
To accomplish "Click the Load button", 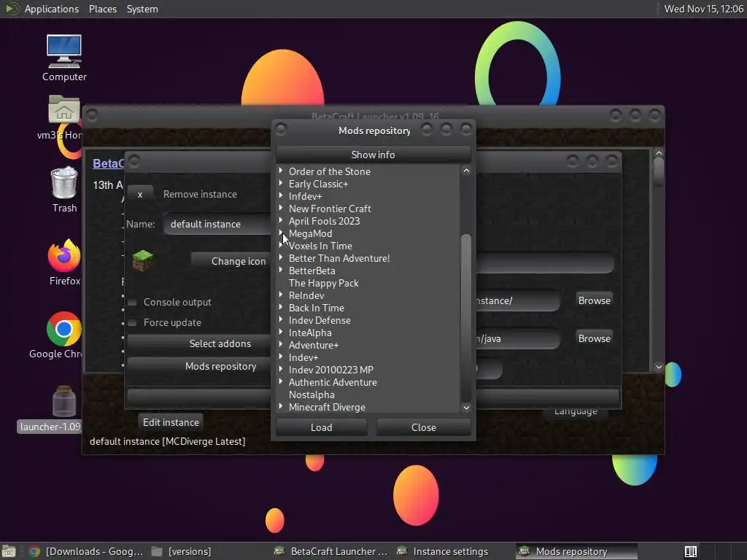I will point(322,427).
